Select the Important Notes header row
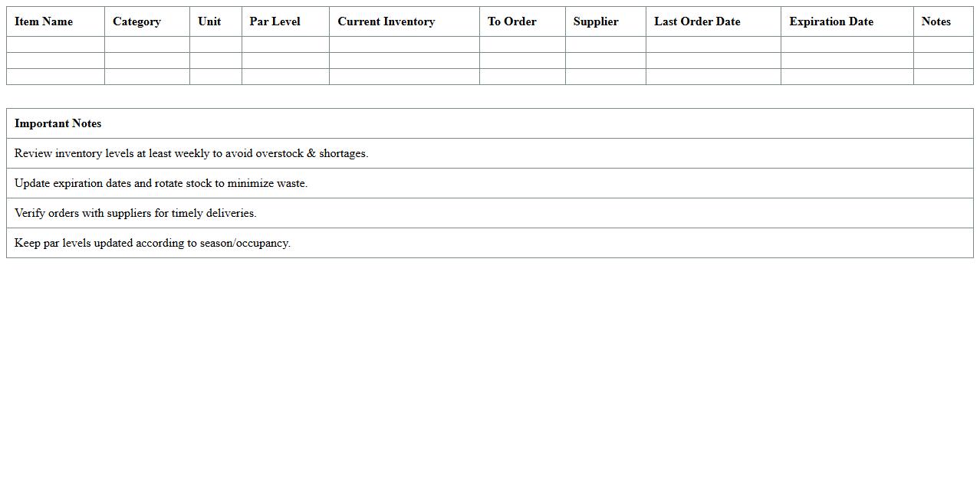This screenshot has height=498, width=980. [489, 123]
